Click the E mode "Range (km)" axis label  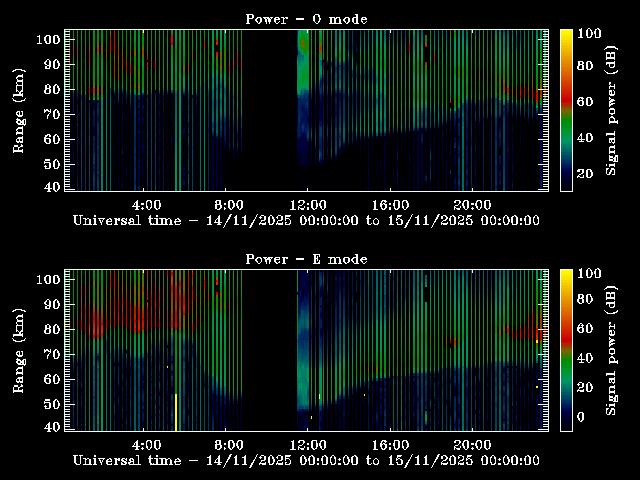coord(18,350)
